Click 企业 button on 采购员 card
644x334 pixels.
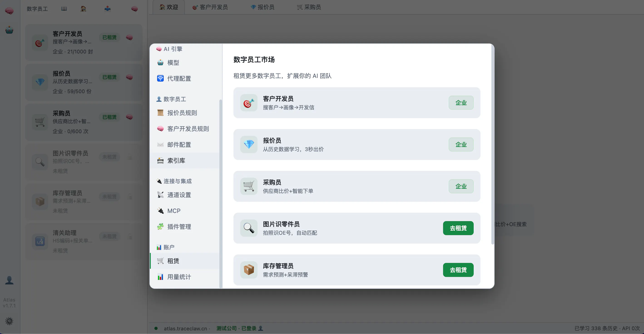461,186
